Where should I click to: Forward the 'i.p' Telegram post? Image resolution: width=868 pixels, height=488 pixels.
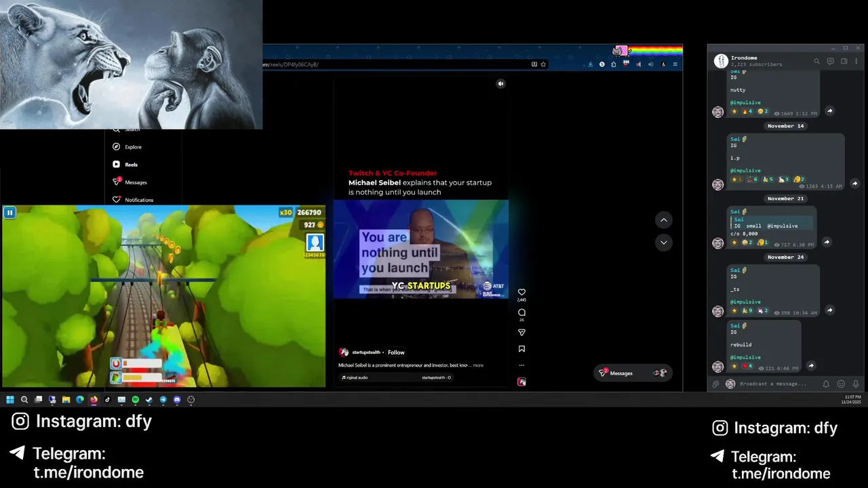tap(854, 184)
